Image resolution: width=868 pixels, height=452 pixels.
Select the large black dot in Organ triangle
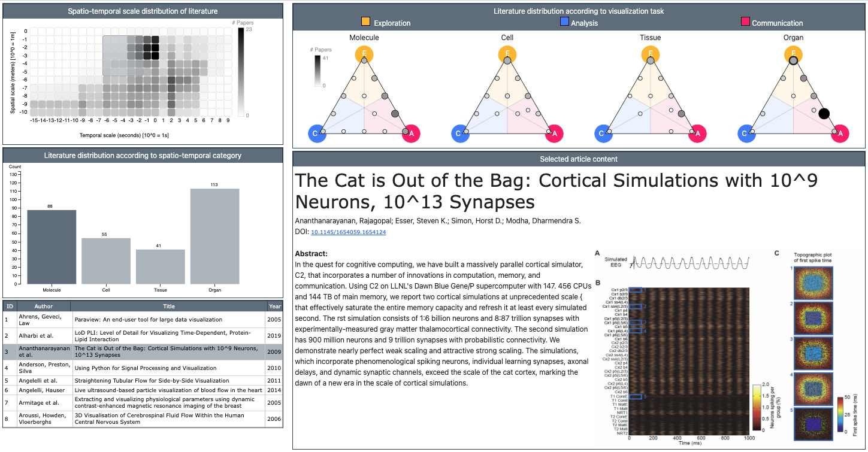coord(824,113)
